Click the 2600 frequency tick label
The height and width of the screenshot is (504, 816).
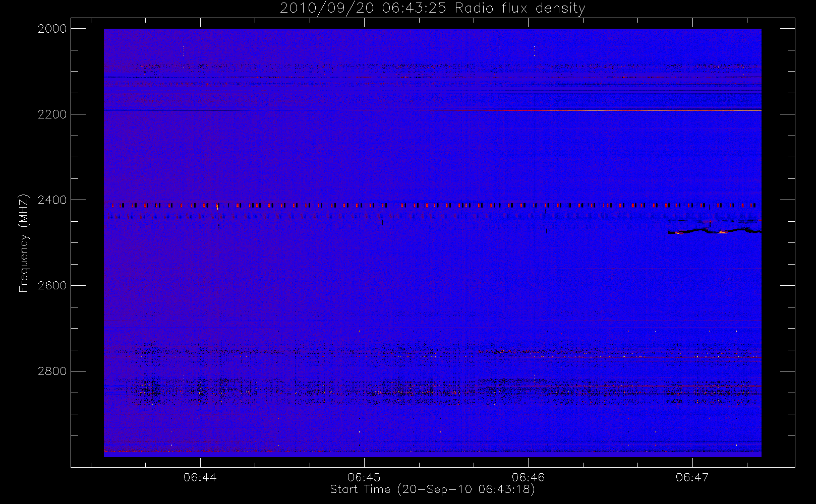point(52,286)
